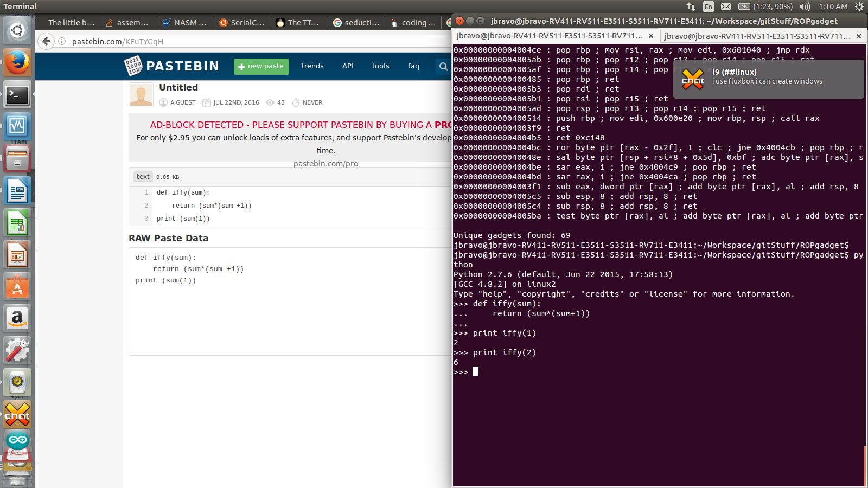Viewport: 868px width, 488px height.
Task: Switch to the 'seducti…' Firefox tab
Action: [356, 23]
